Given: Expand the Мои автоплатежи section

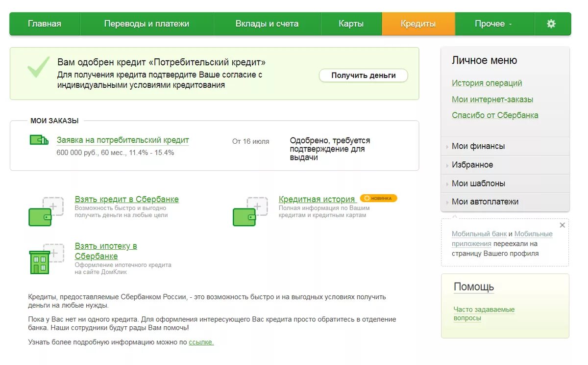Looking at the screenshot, I should point(505,202).
